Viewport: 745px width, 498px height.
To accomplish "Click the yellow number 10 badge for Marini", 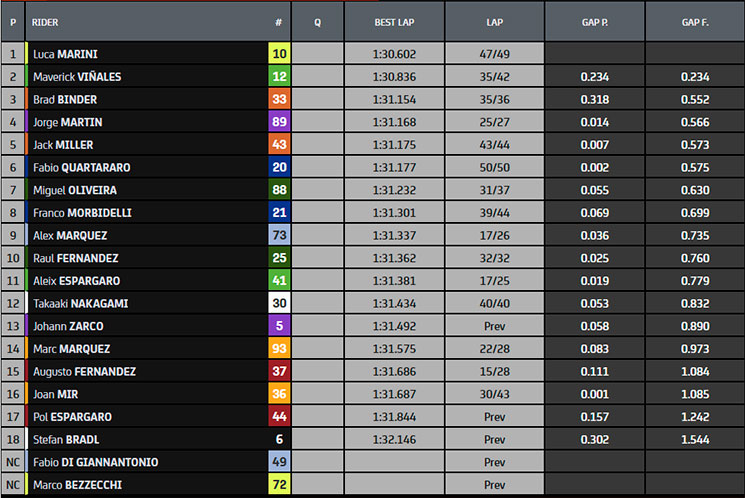I will click(x=279, y=54).
